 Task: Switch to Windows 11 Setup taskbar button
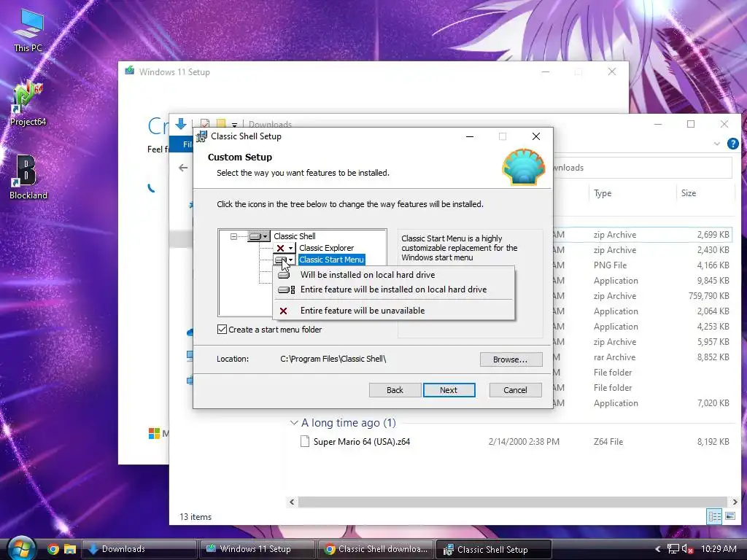click(256, 549)
